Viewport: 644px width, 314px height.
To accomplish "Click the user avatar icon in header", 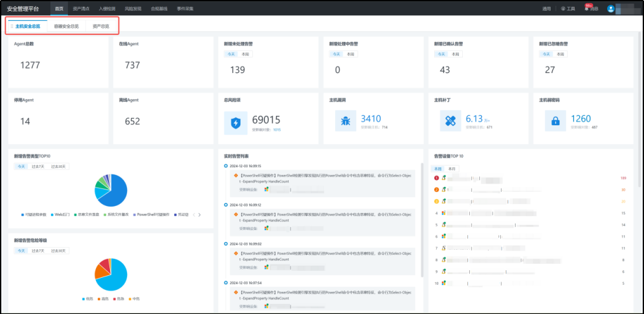I will [x=611, y=9].
